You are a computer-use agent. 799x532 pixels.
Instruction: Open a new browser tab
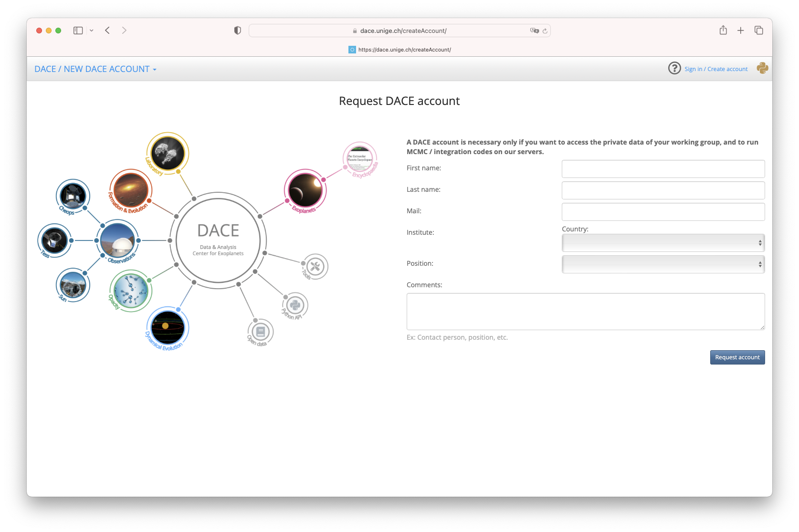tap(741, 31)
